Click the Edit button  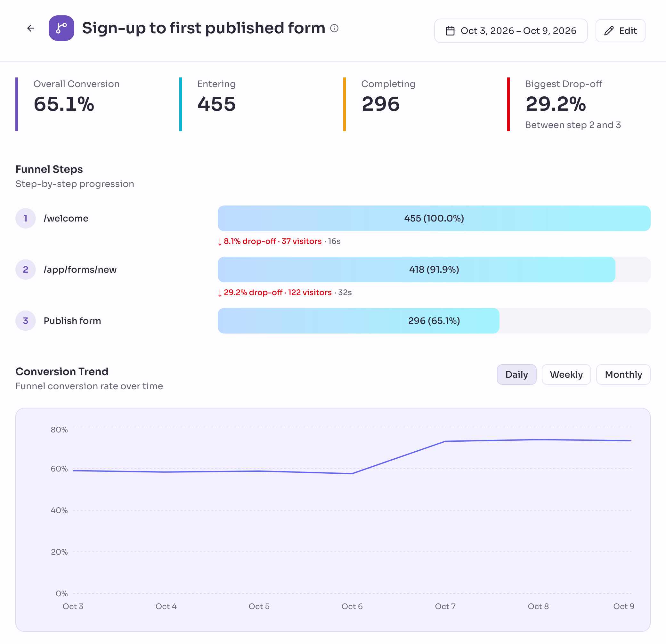[620, 31]
